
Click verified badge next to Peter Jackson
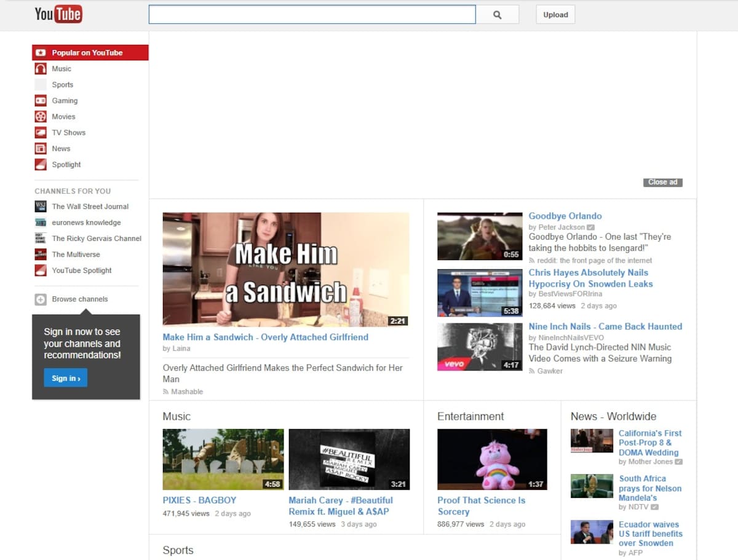pyautogui.click(x=591, y=227)
